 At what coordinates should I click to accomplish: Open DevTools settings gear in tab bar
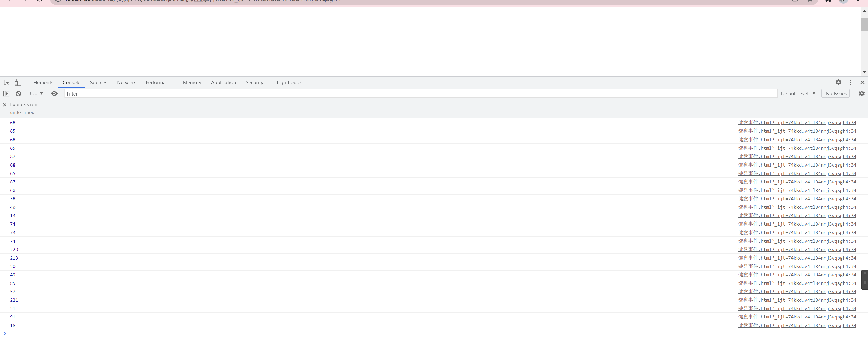click(x=838, y=82)
